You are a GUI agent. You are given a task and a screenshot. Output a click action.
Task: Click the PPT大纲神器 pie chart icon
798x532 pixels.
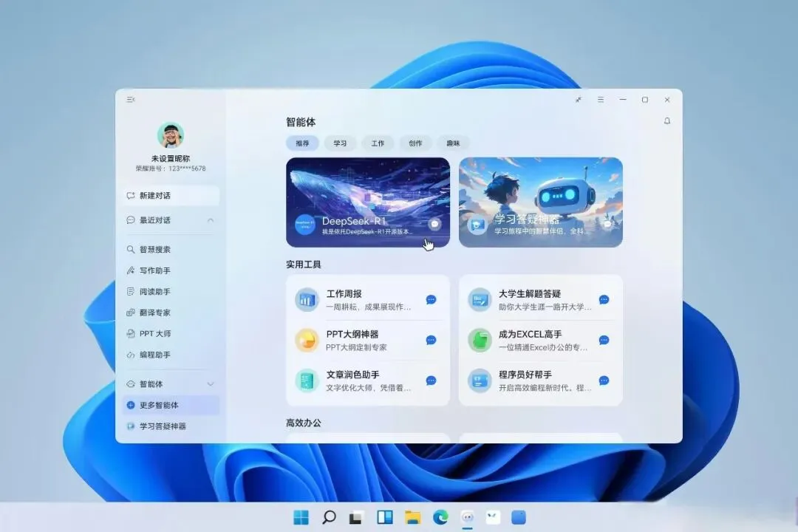[307, 340]
